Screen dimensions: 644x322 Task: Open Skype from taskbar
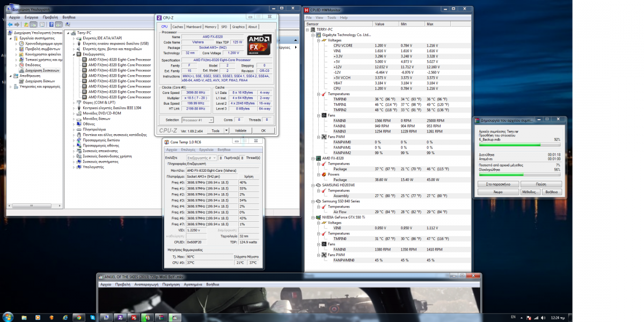pyautogui.click(x=93, y=318)
